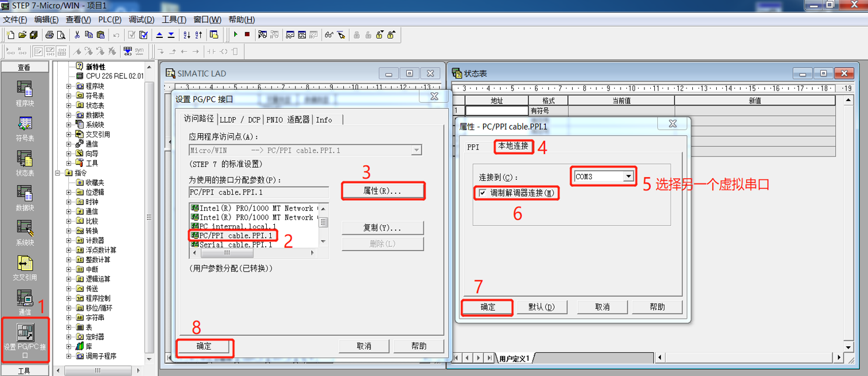Select the 用户定义1 tab in 状态表
This screenshot has width=868, height=376.
514,358
